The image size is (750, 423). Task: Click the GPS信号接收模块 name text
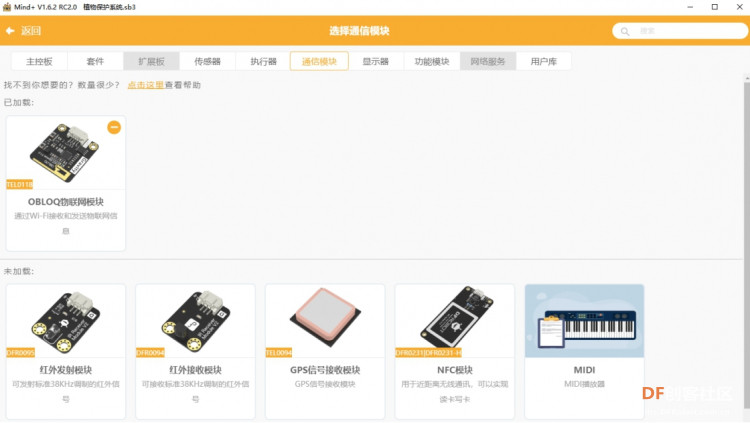325,370
